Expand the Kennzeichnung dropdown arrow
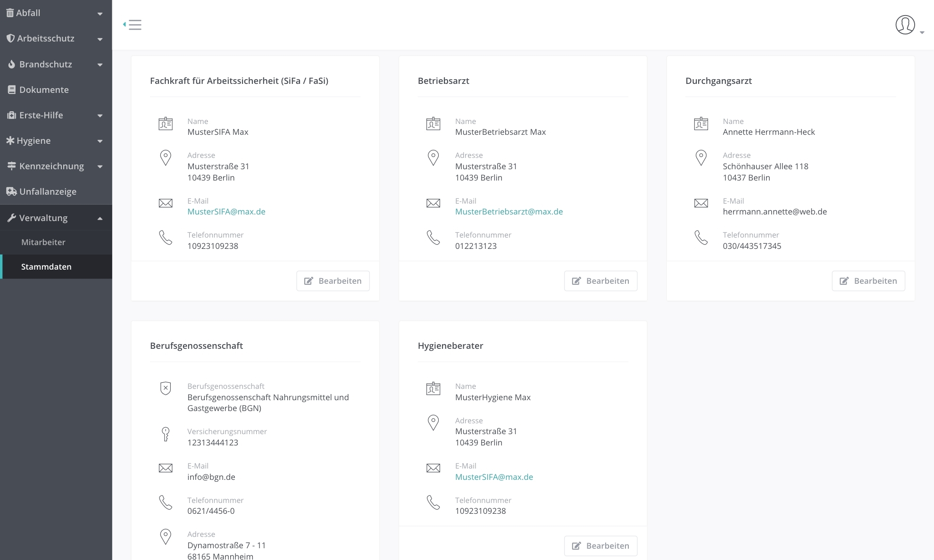The width and height of the screenshot is (934, 560). pos(100,166)
